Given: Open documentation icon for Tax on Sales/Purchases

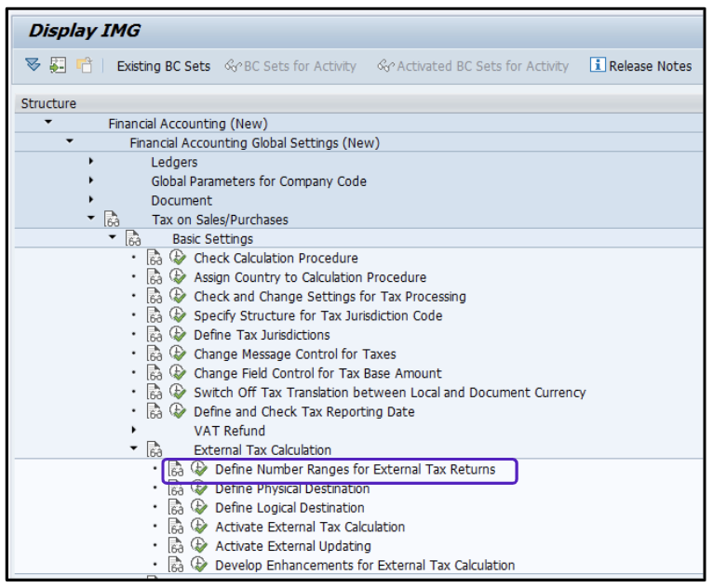Looking at the screenshot, I should point(113,220).
